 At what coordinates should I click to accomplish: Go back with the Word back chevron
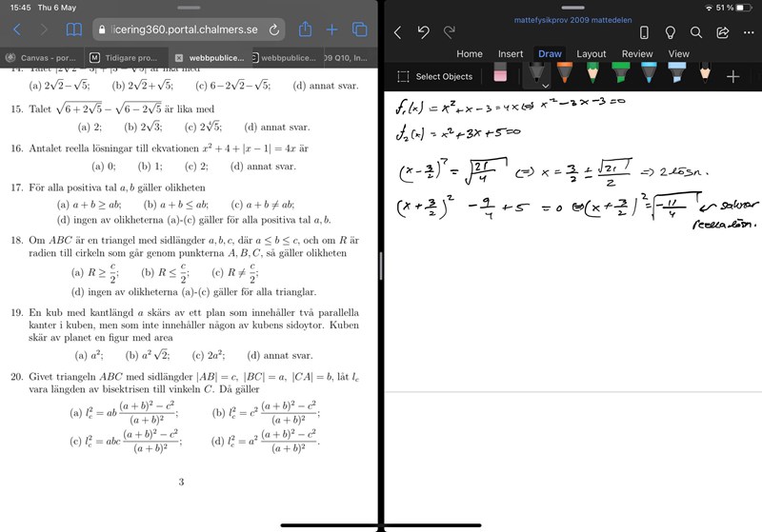pos(397,32)
